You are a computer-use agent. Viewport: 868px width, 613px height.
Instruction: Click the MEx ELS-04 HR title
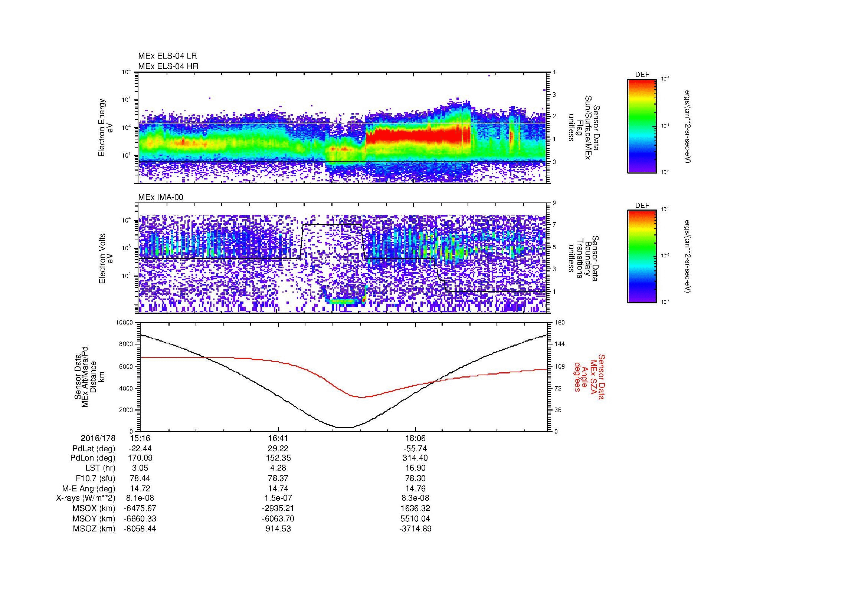click(x=168, y=66)
